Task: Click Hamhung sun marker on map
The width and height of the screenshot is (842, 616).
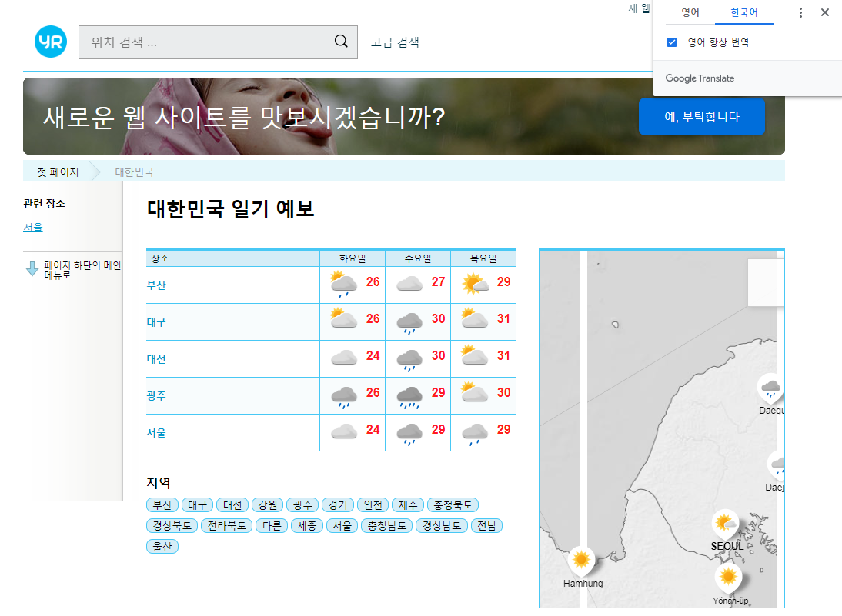Action: pos(581,561)
